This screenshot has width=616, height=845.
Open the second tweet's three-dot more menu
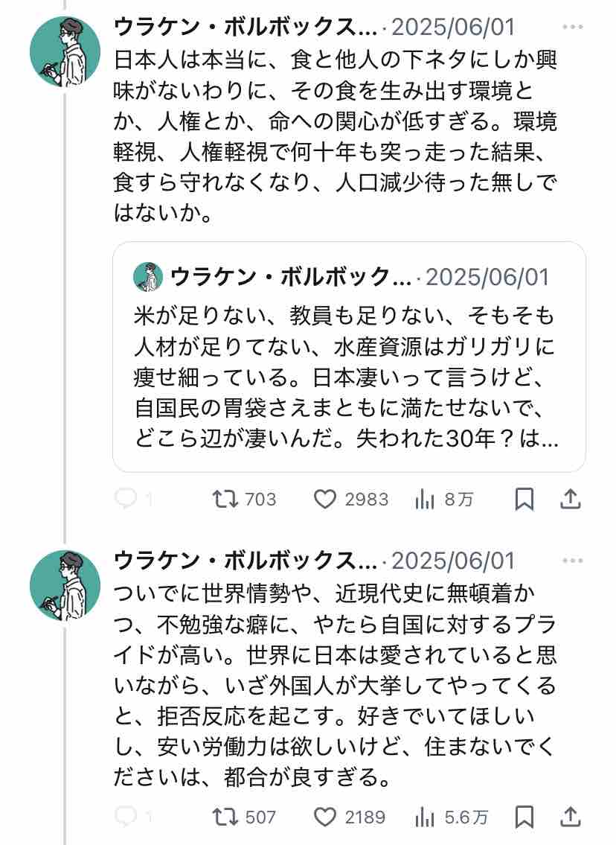coord(573,561)
